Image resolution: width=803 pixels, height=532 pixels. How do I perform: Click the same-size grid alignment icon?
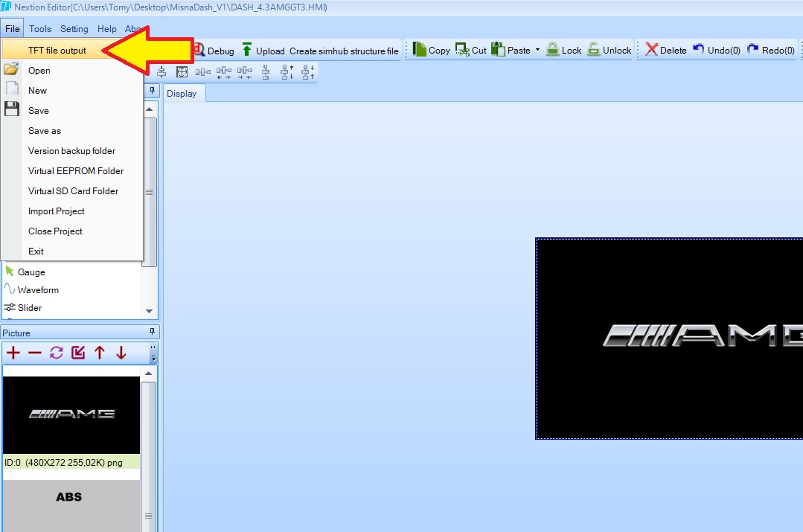[x=182, y=72]
